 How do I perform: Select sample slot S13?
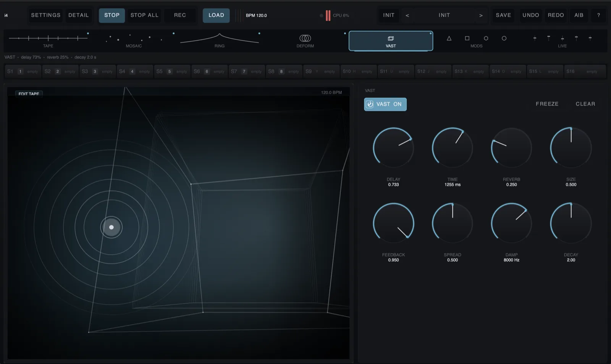470,71
